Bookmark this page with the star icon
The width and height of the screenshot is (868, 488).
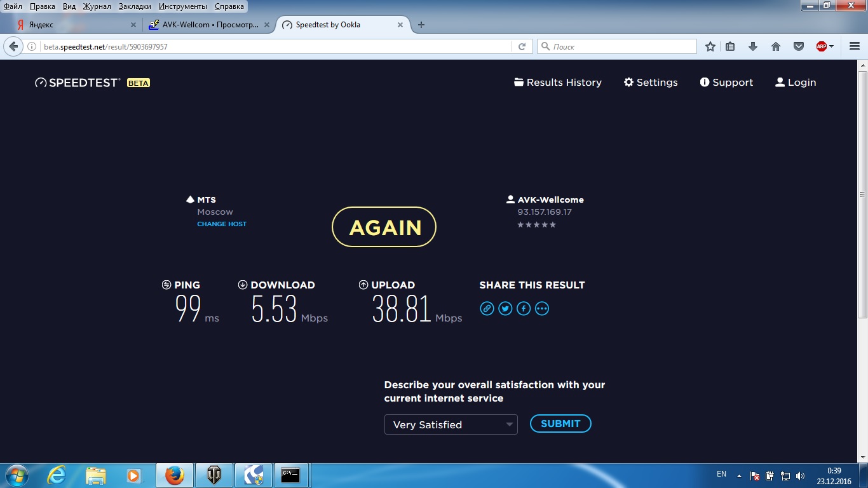[x=710, y=46]
